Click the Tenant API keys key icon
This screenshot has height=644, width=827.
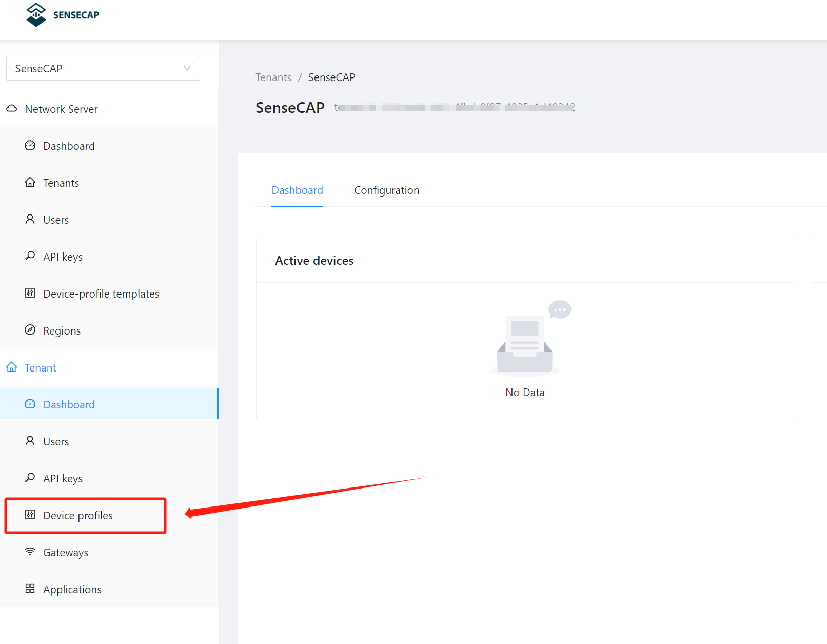[30, 478]
